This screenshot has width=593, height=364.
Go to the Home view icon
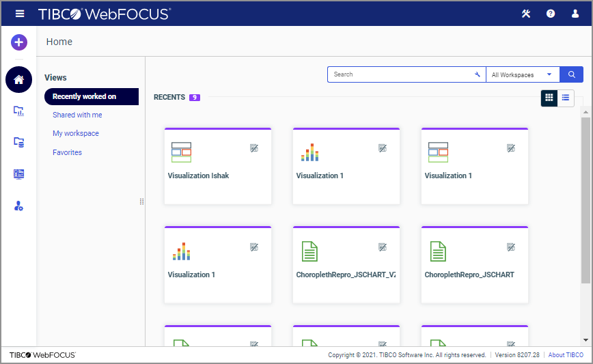coord(18,80)
